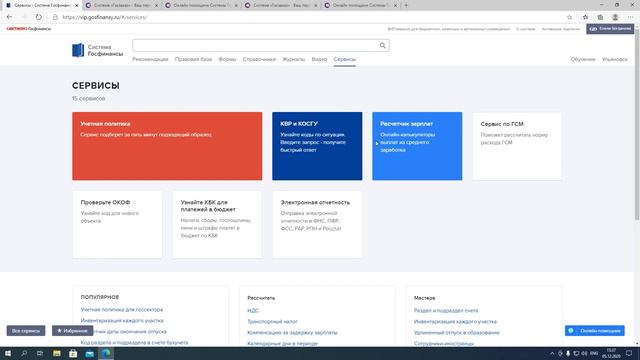Viewport: 640px width, 360px height.
Task: Open browser favorites list icon
Action: click(x=585, y=17)
